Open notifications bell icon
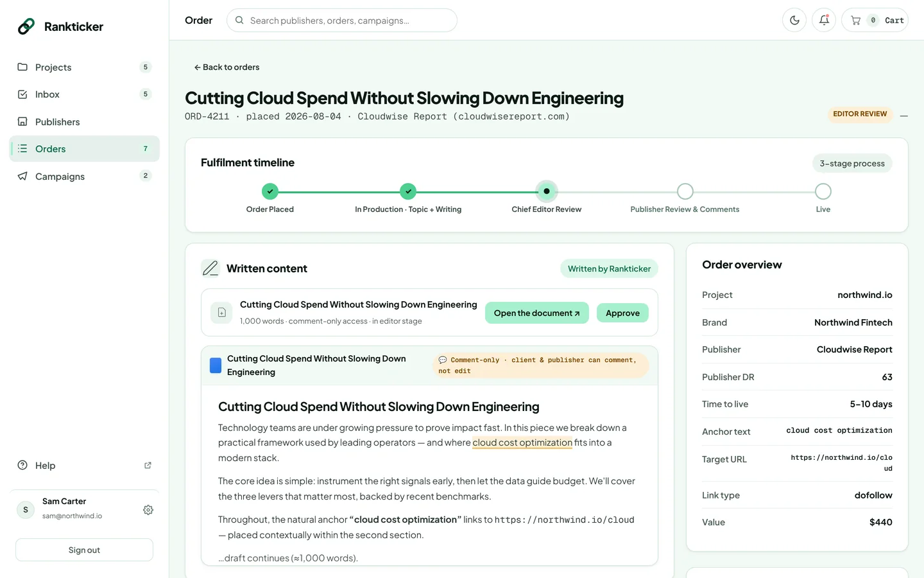 [824, 21]
